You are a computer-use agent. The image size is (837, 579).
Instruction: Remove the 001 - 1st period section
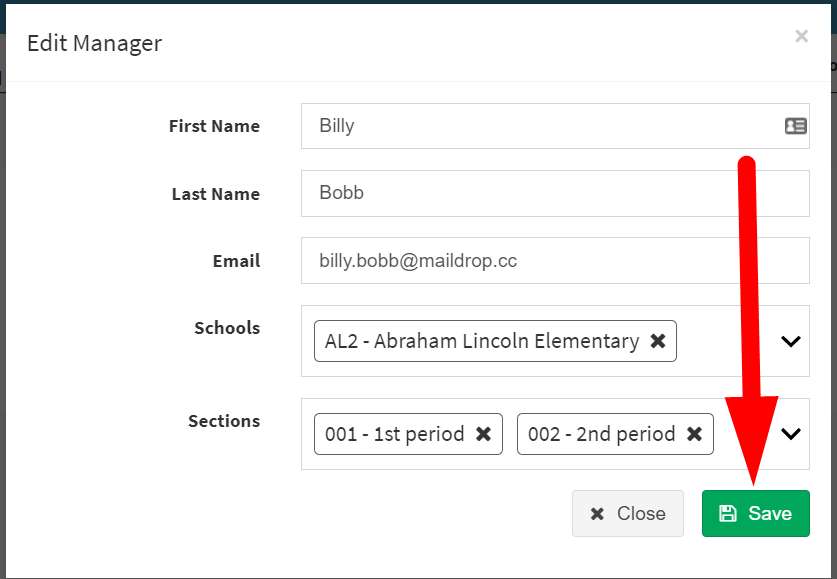pos(483,434)
